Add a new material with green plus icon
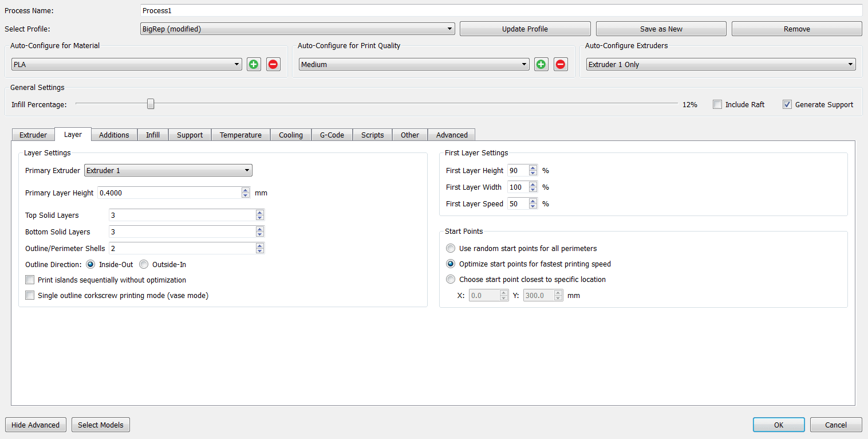The image size is (868, 439). click(x=254, y=65)
